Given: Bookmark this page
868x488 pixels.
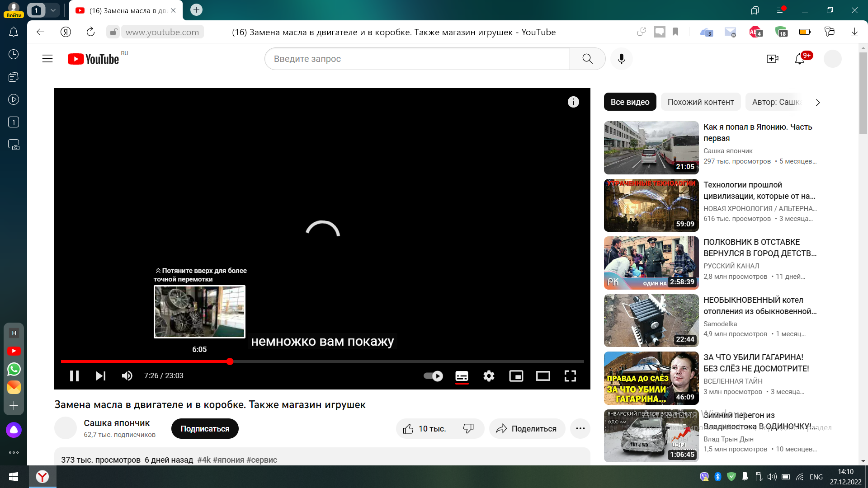Looking at the screenshot, I should [x=675, y=32].
